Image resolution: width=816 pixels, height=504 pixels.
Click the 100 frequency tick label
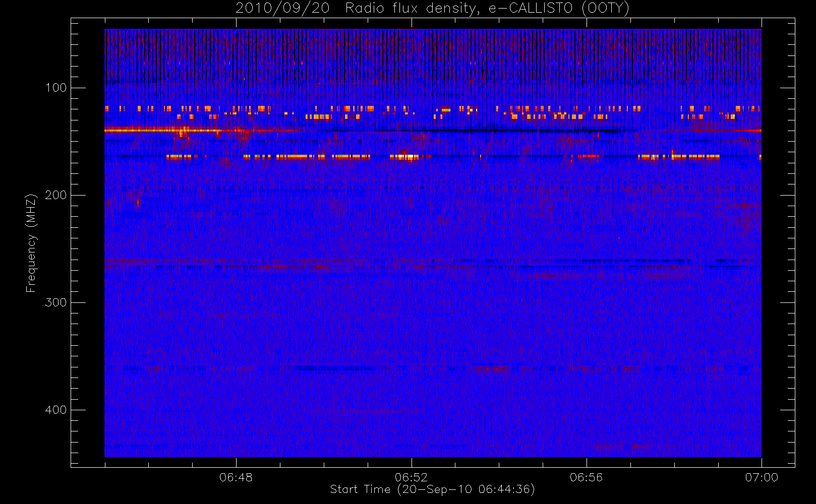pos(56,88)
